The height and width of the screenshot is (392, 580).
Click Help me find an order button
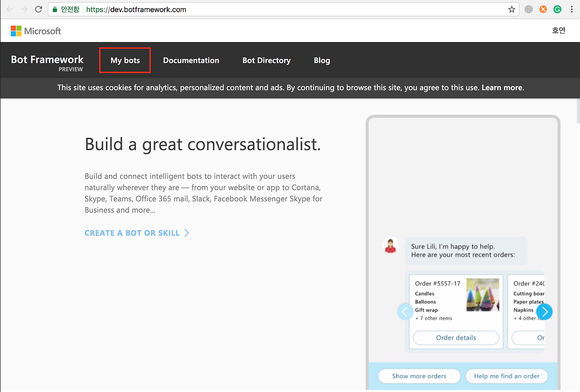(507, 376)
